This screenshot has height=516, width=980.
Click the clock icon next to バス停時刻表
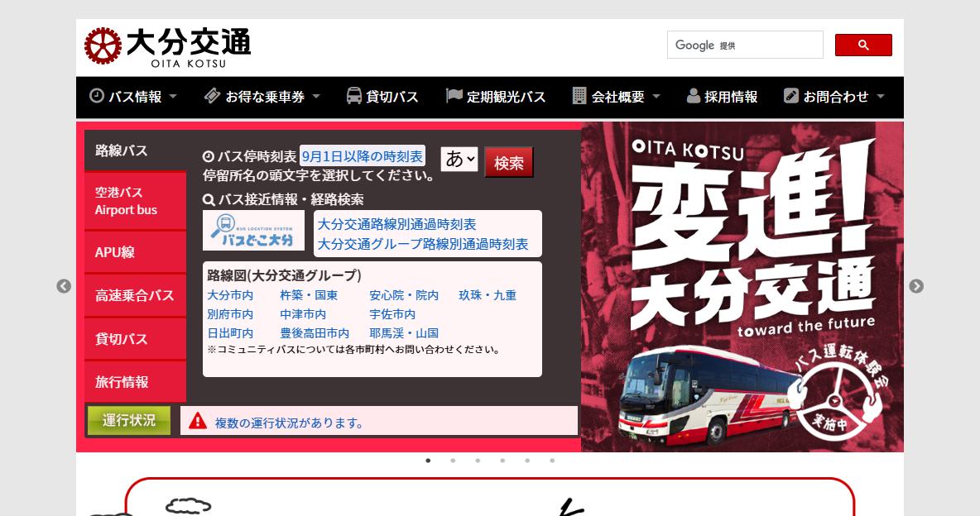pyautogui.click(x=209, y=157)
